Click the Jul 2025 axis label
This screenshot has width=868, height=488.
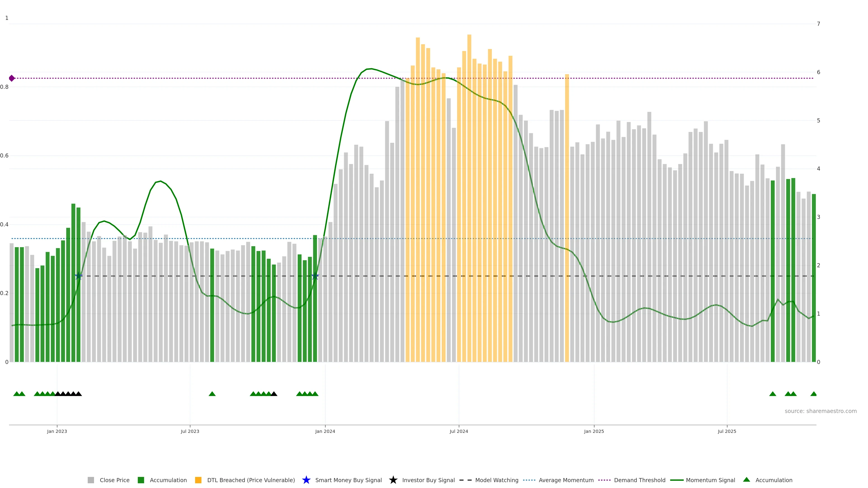pos(727,431)
